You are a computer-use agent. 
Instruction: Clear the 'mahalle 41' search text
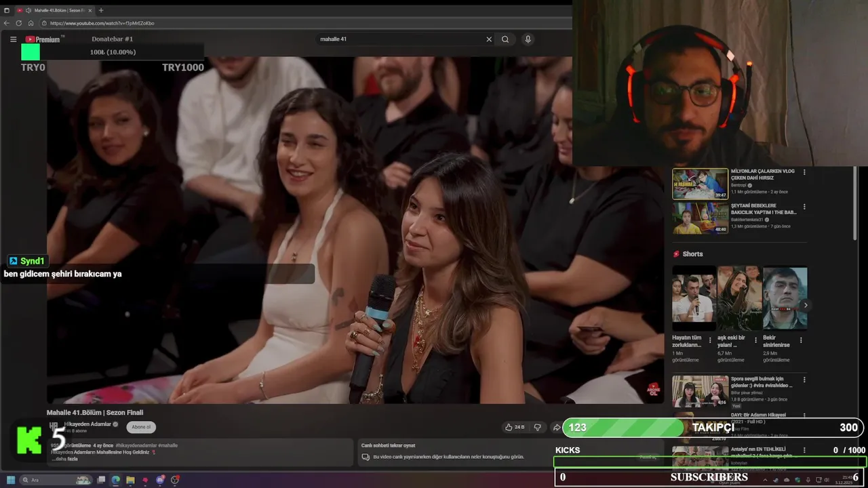[x=489, y=39]
